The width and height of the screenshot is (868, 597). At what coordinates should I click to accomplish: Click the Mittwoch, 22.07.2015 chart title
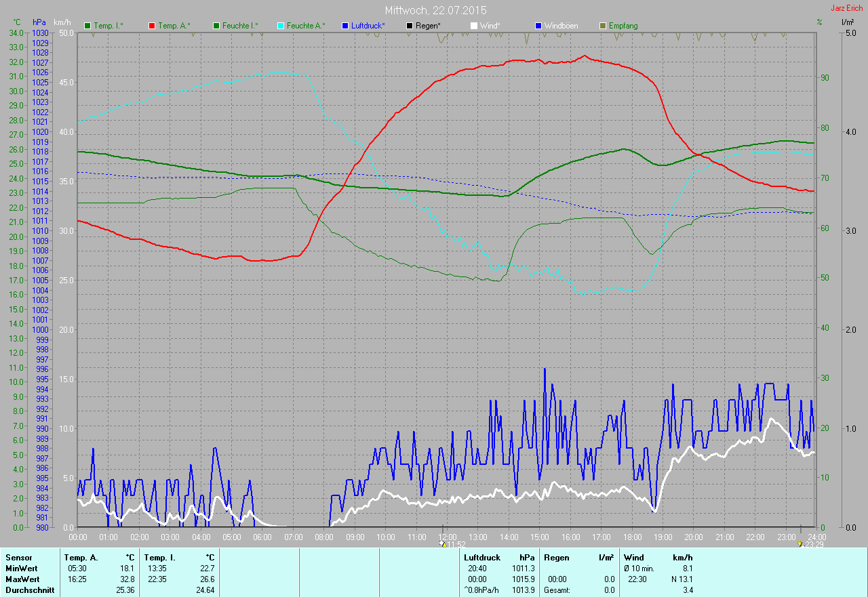435,10
